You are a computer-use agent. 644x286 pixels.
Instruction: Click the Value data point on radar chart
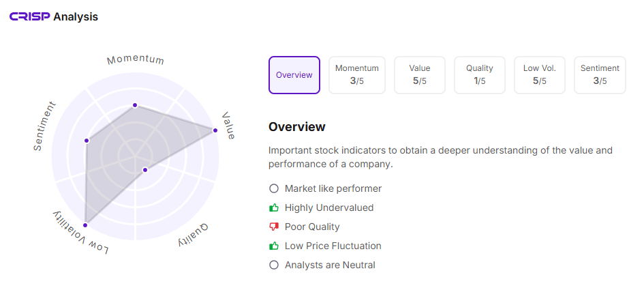[215, 130]
